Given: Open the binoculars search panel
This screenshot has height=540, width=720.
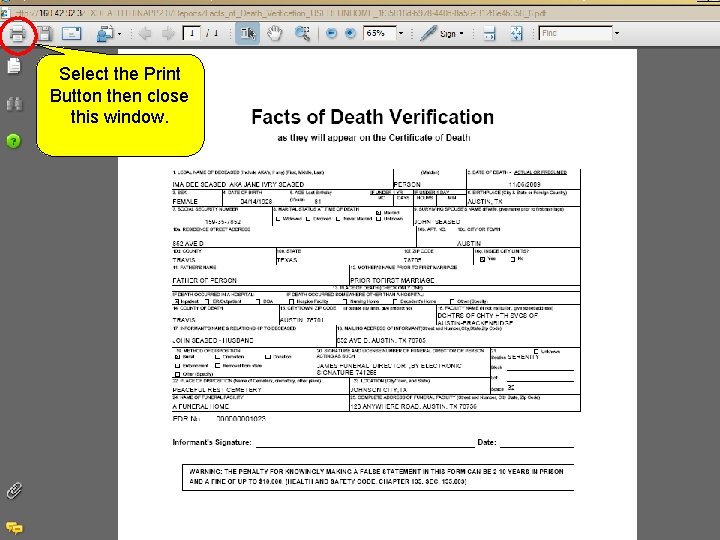Looking at the screenshot, I should 14,104.
